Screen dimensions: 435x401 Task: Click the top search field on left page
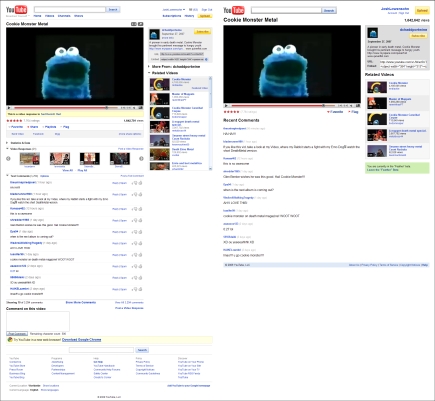click(x=70, y=9)
